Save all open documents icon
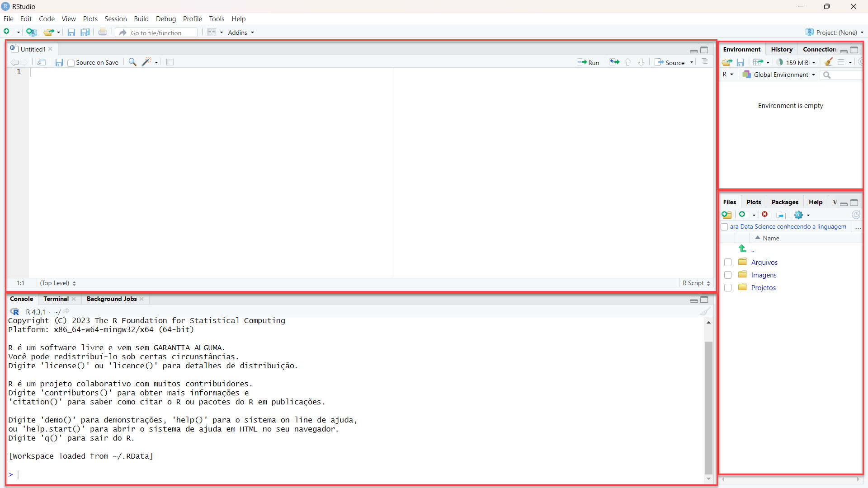The height and width of the screenshot is (488, 868). pyautogui.click(x=85, y=32)
